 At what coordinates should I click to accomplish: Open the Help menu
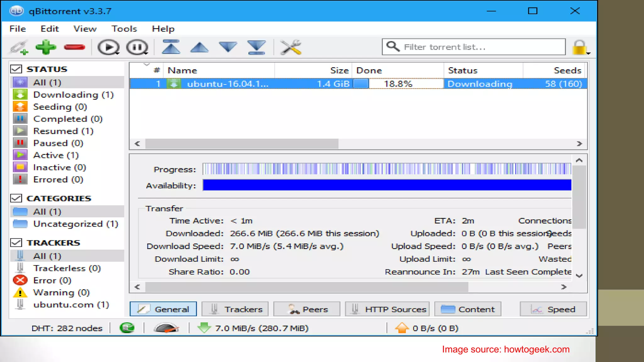(163, 29)
